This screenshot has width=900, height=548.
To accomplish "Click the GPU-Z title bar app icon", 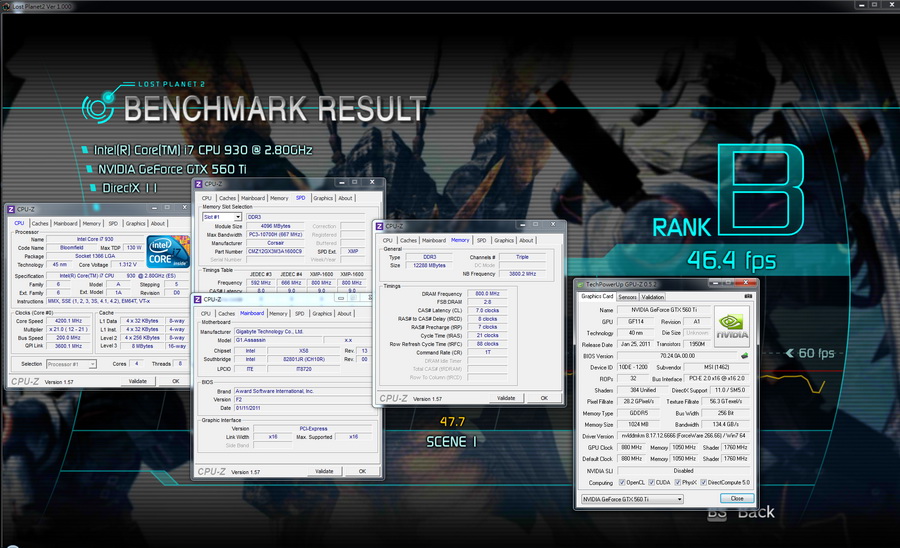I will pos(580,285).
